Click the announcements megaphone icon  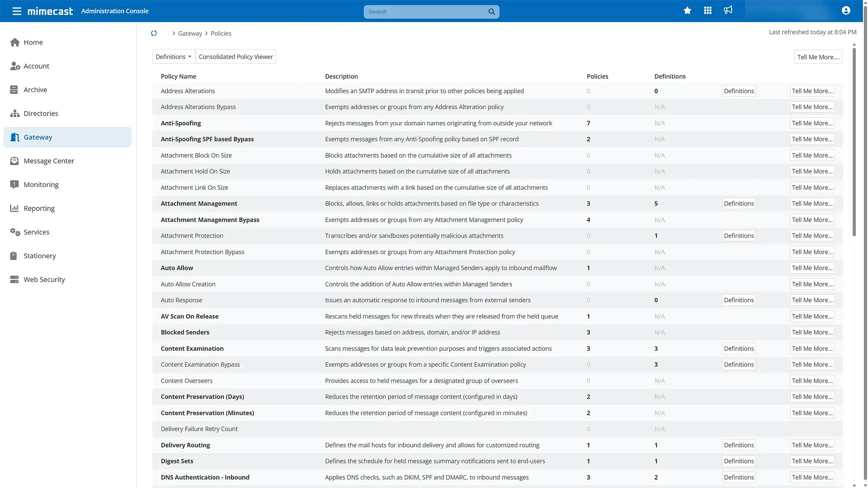728,10
